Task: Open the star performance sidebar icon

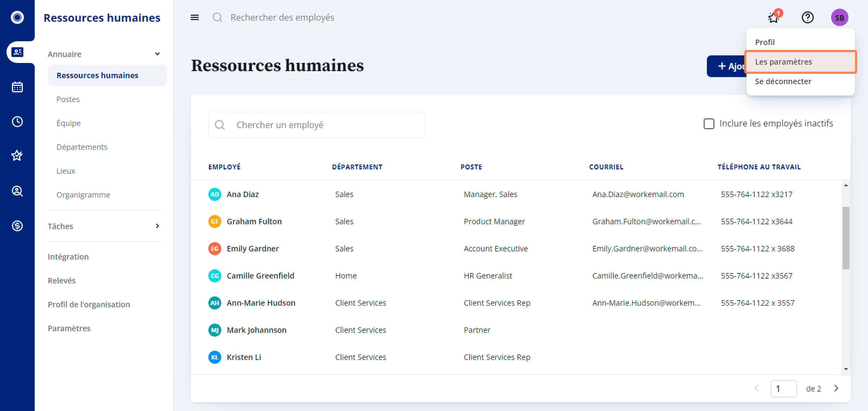Action: coord(17,156)
